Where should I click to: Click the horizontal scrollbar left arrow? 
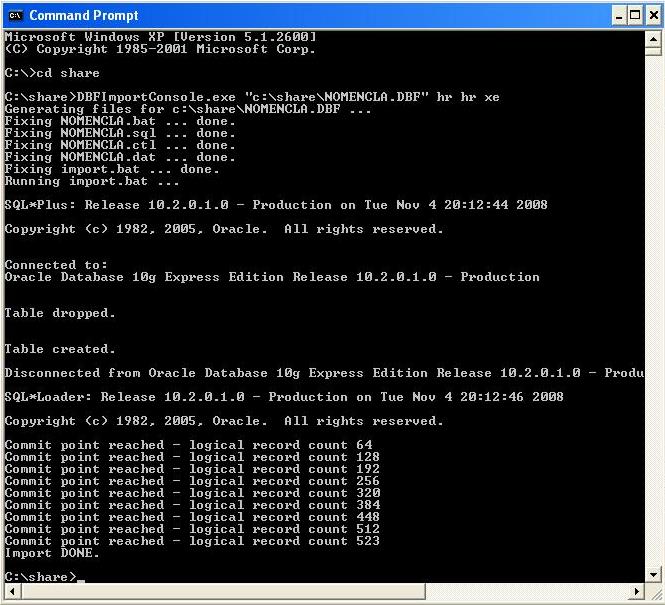12,591
